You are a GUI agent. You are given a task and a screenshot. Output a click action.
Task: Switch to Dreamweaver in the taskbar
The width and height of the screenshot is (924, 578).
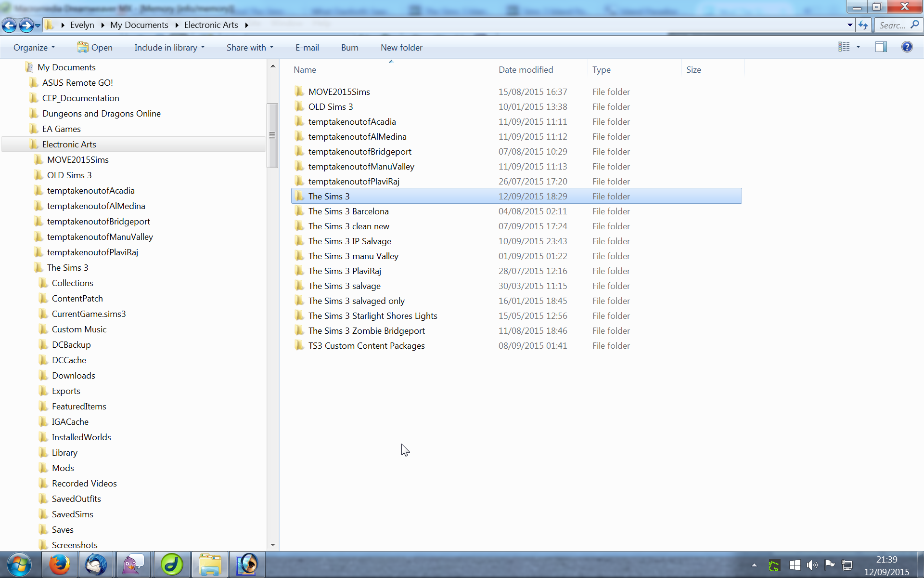tap(172, 565)
